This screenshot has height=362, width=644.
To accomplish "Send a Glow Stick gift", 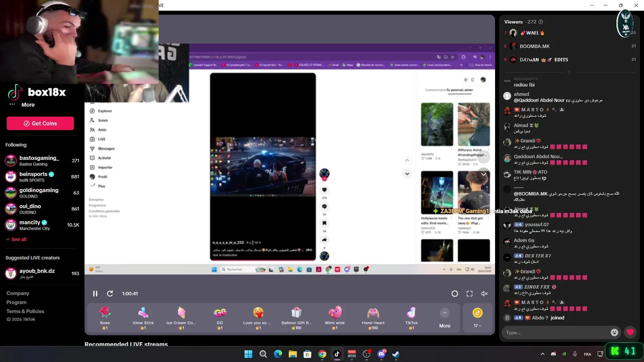I will pos(143,319).
